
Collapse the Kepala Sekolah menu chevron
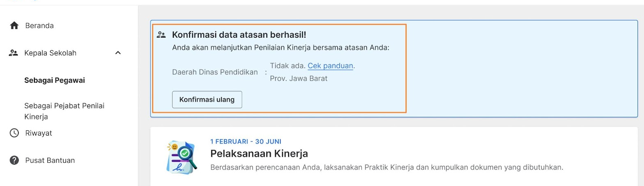pyautogui.click(x=118, y=53)
